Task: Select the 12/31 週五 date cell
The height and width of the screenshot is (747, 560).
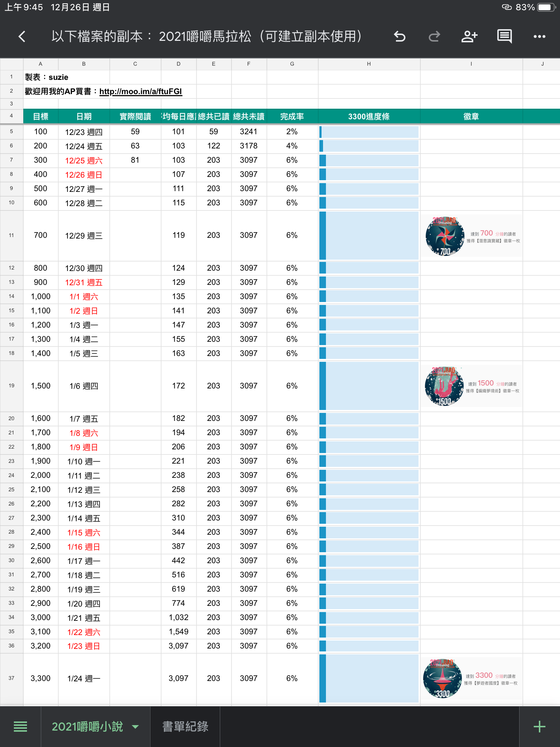Action: coord(84,283)
